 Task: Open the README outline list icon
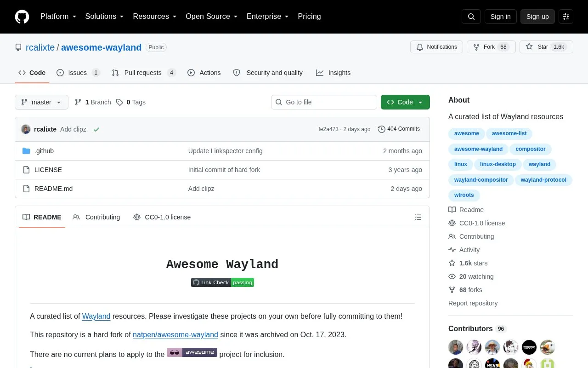click(418, 217)
